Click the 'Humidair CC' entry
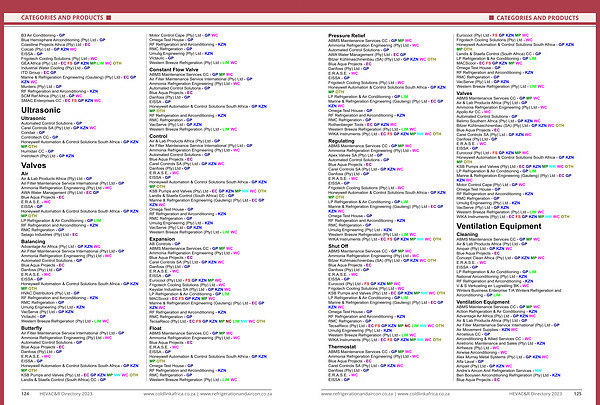This screenshot has width=600, height=405. point(37,151)
